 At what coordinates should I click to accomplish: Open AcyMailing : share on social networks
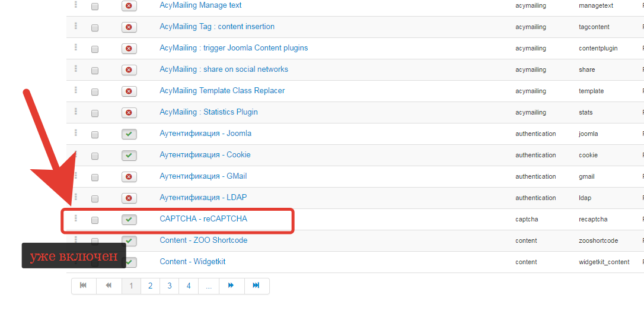[224, 69]
